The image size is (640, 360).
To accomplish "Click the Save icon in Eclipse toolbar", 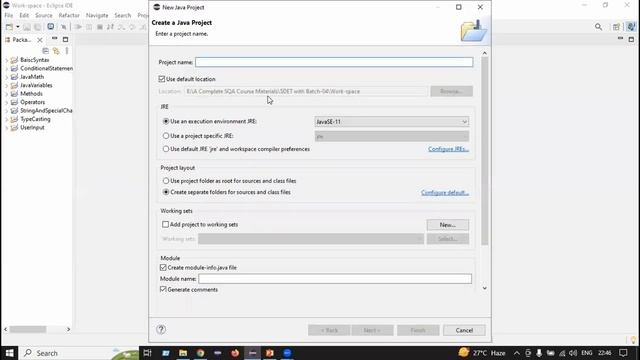I will tap(27, 27).
